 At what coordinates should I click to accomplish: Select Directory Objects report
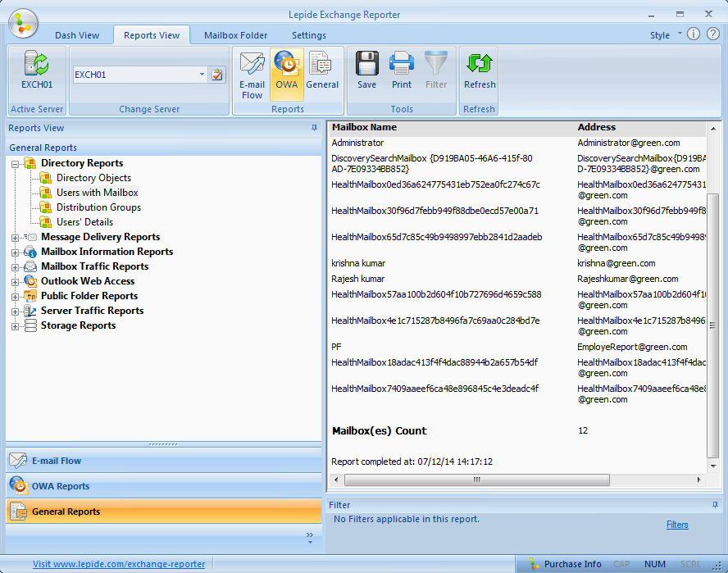tap(93, 178)
